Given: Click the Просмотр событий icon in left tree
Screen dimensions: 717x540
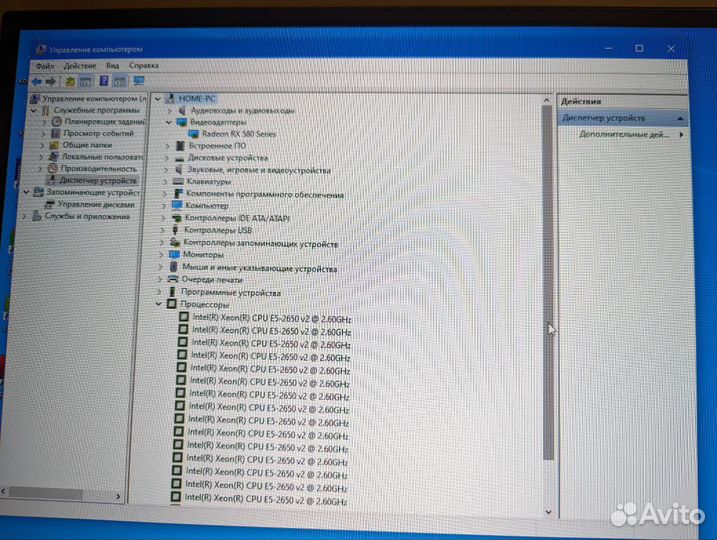Looking at the screenshot, I should [56, 134].
